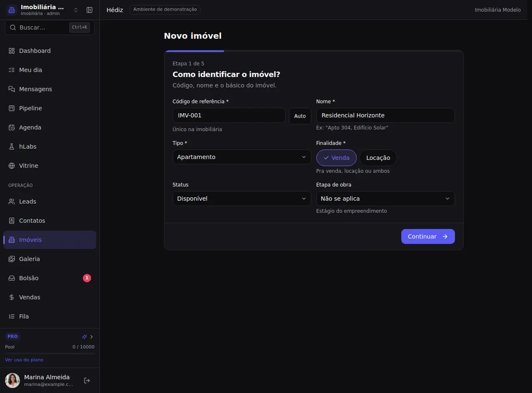Click the Hédiz brand name
The width and height of the screenshot is (532, 393).
click(x=115, y=10)
